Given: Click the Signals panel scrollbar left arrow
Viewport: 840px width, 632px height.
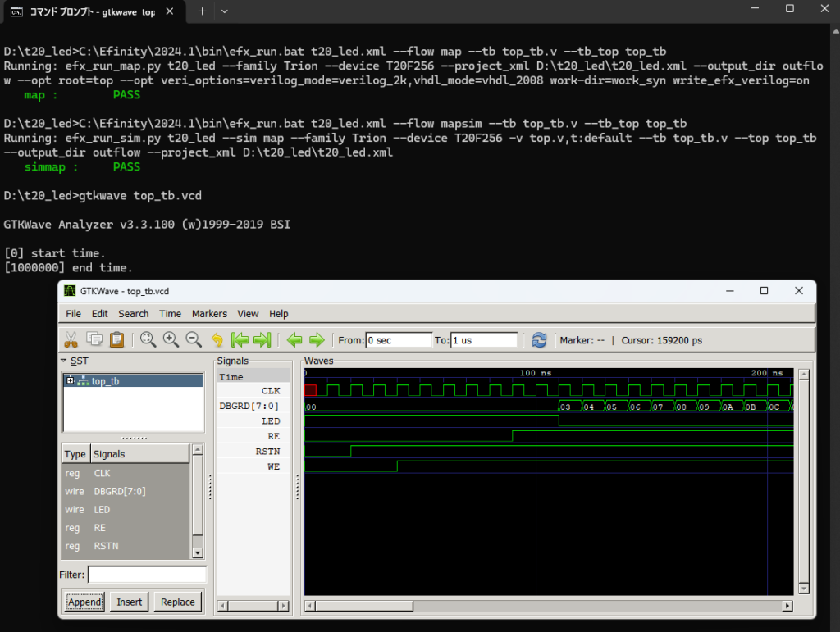Looking at the screenshot, I should 223,606.
